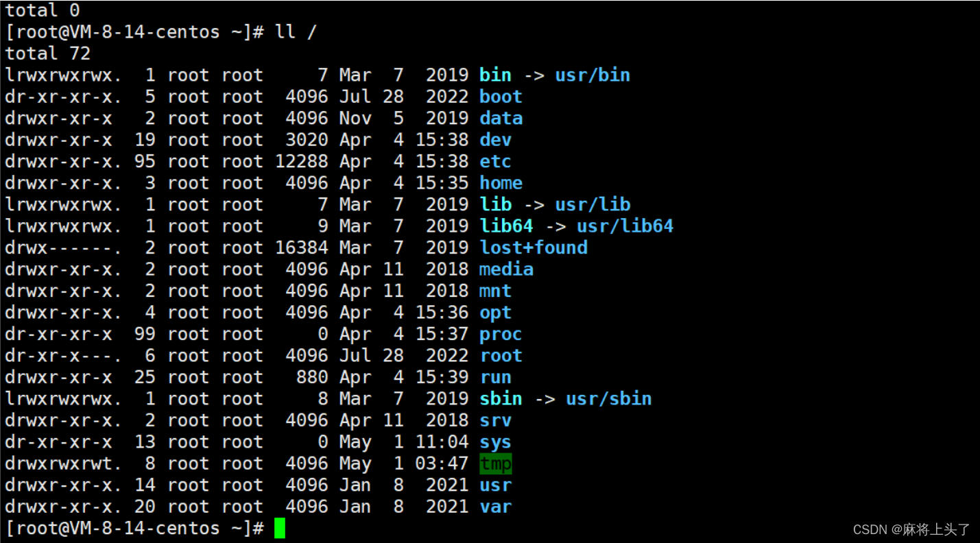Click the permissions 'drwx------.' of lost+found
Image resolution: width=980 pixels, height=543 pixels.
(x=63, y=248)
